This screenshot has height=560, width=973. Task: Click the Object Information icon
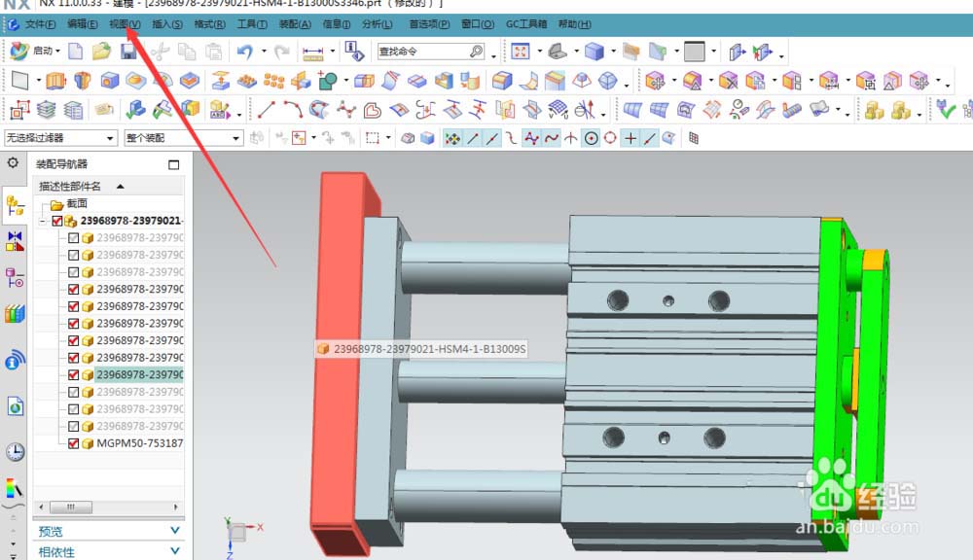[354, 51]
